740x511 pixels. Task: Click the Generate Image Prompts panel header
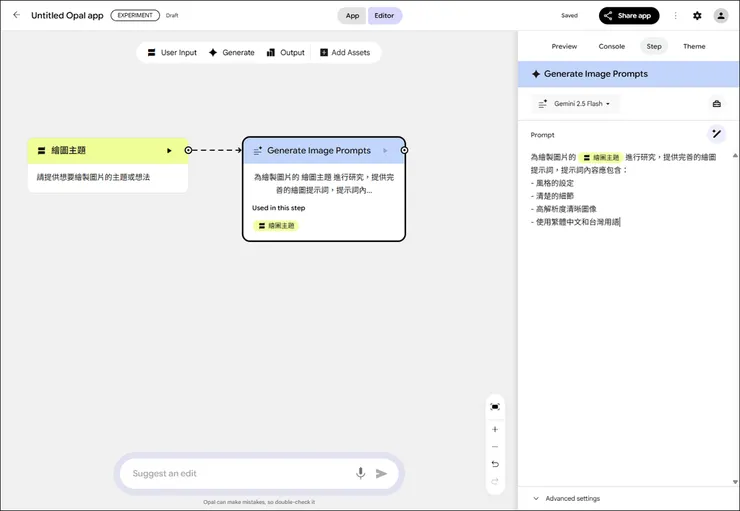(628, 74)
